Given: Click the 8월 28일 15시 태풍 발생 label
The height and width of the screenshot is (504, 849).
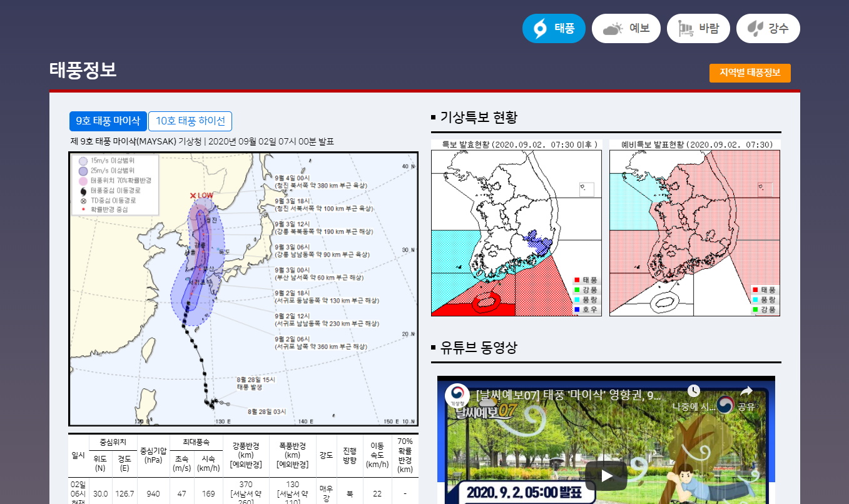Looking at the screenshot, I should tap(257, 383).
